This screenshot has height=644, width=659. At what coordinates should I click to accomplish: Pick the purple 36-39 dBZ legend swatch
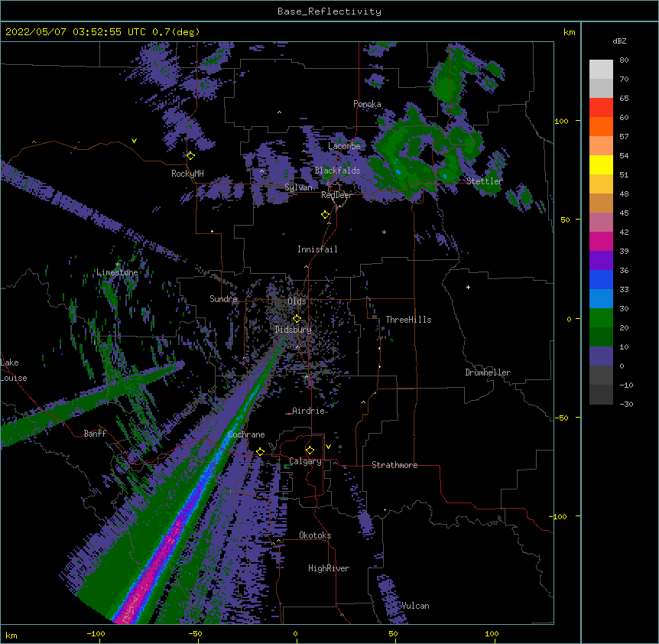(x=601, y=261)
